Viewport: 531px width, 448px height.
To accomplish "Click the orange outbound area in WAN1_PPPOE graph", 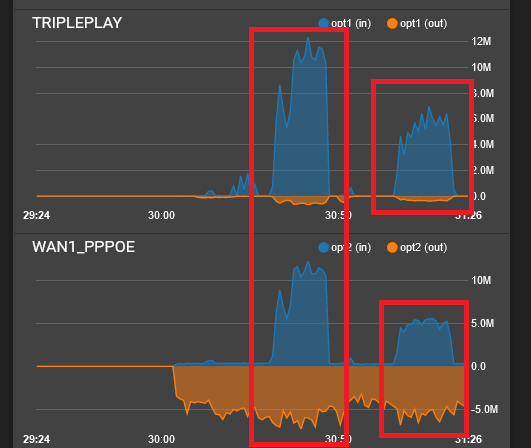I will [318, 389].
